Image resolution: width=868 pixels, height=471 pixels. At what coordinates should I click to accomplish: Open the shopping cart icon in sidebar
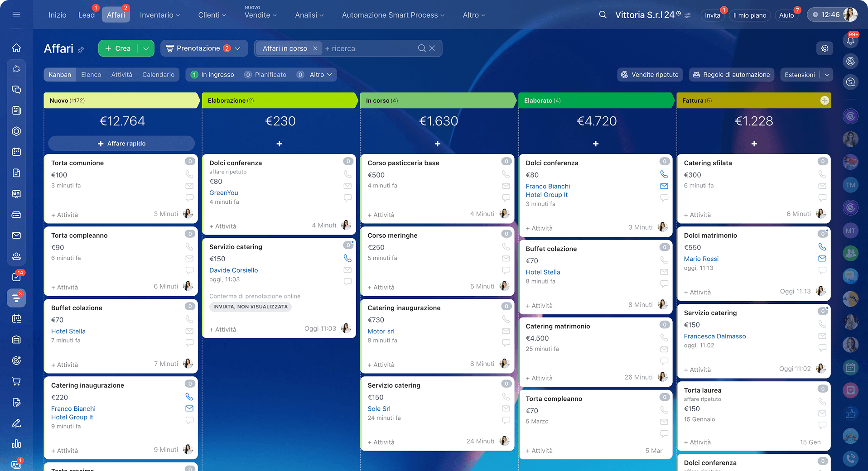click(x=16, y=381)
